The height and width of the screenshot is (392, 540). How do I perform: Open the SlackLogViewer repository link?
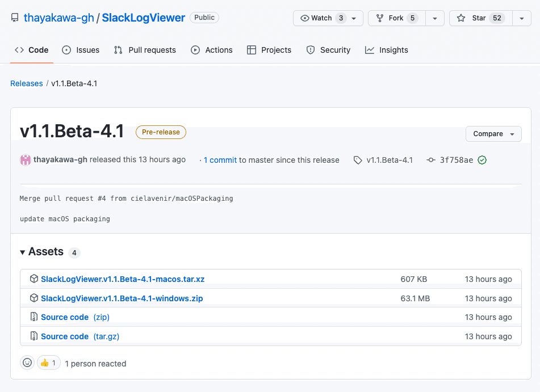[x=143, y=18]
